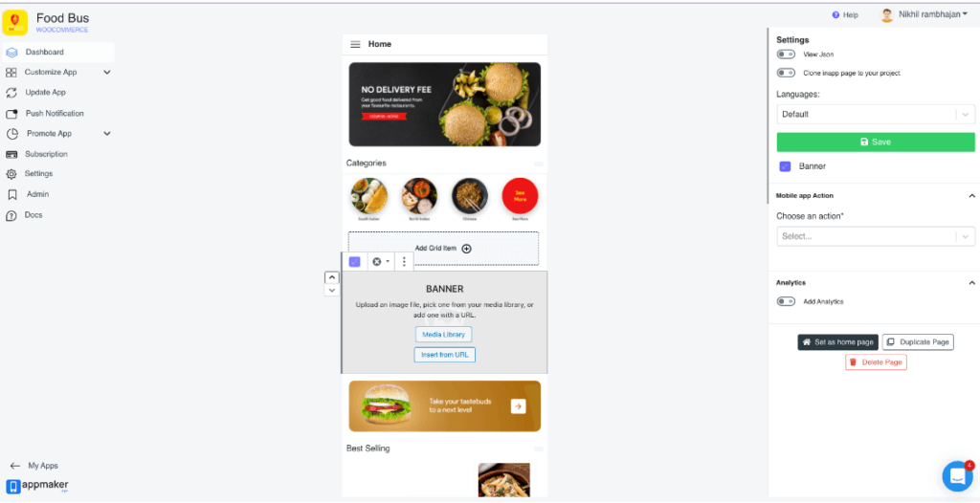Select the See More category thumbnail
Viewport: 980px width, 503px height.
520,196
